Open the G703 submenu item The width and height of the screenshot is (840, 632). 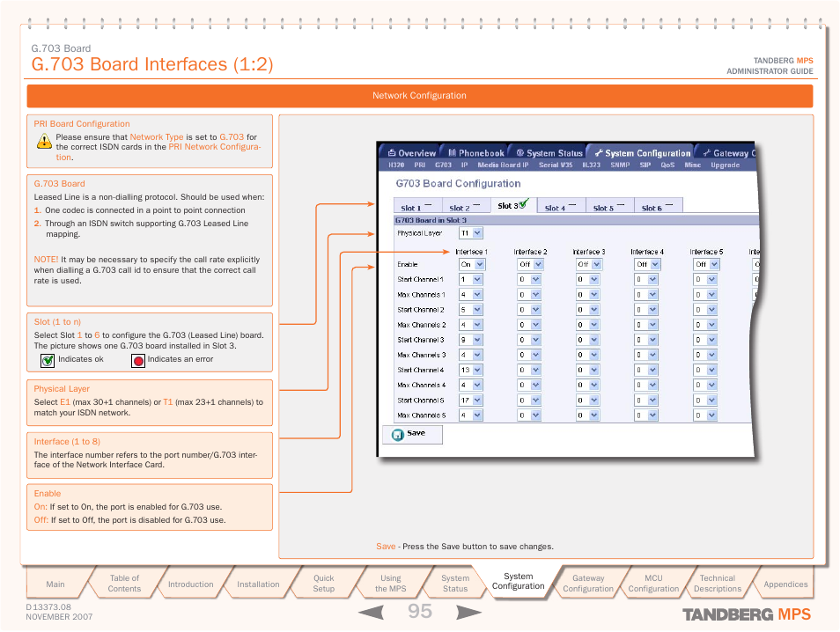click(x=443, y=165)
